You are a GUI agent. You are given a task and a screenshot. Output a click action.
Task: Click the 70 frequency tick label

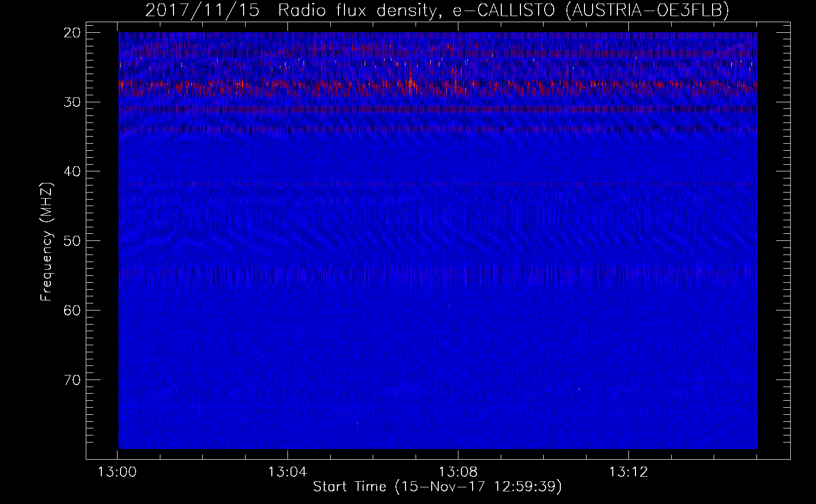(73, 380)
